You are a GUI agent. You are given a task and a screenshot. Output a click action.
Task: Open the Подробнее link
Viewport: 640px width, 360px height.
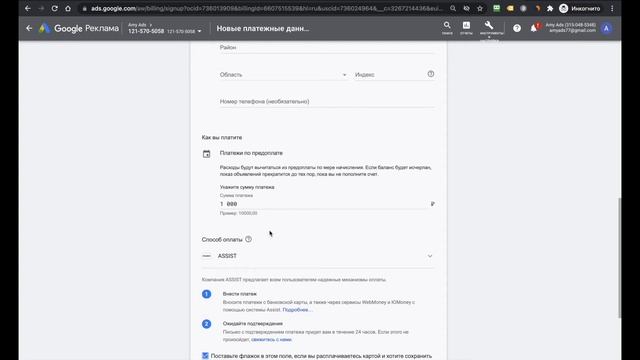coord(297,310)
